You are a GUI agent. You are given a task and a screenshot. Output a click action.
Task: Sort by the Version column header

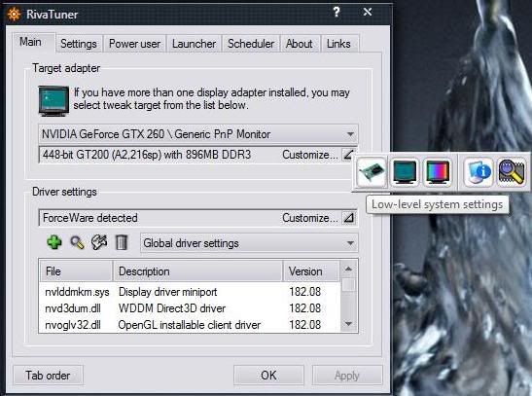tap(311, 271)
